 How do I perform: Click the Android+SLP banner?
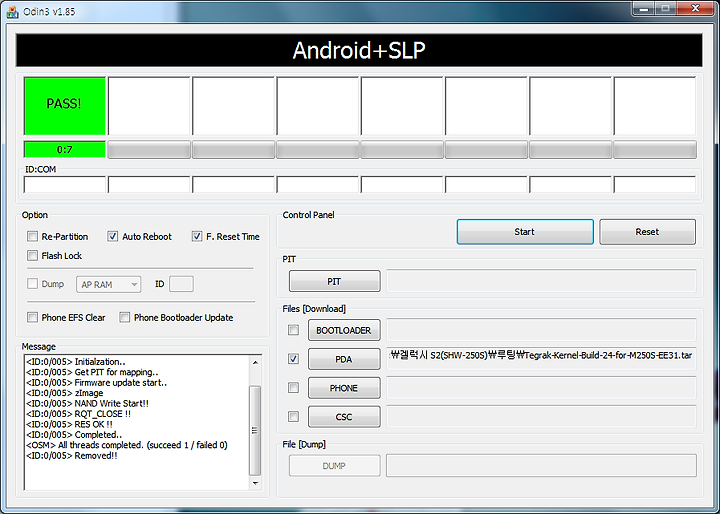tap(359, 50)
